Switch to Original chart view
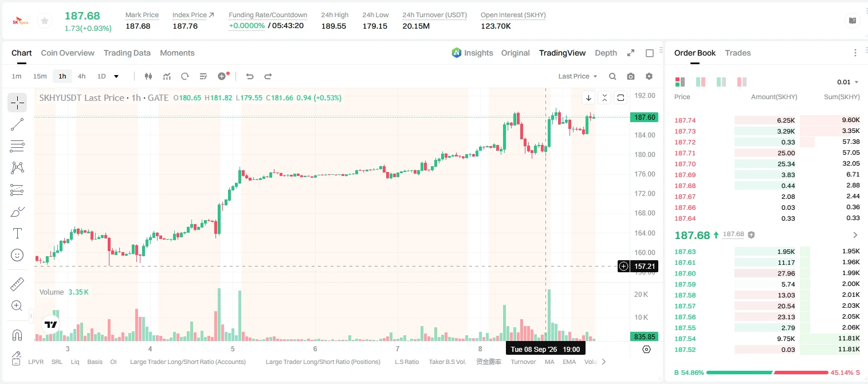The image size is (868, 384). (x=516, y=53)
